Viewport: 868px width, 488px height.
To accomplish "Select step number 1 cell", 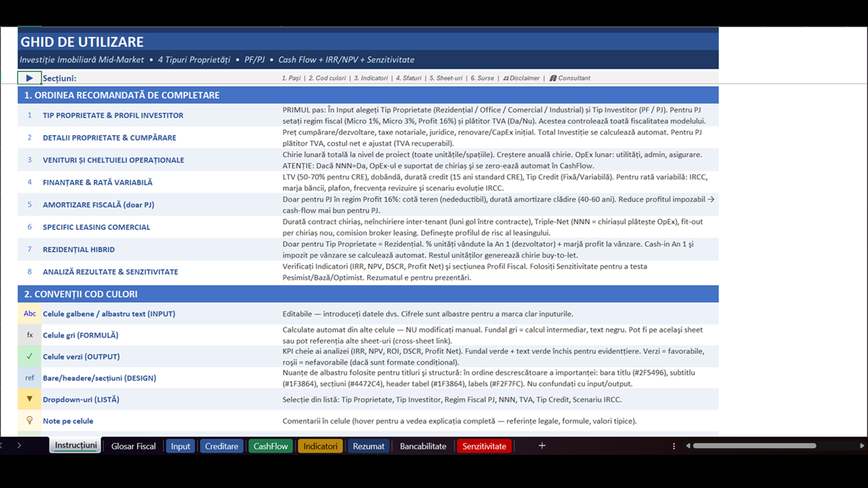I will pos(30,115).
